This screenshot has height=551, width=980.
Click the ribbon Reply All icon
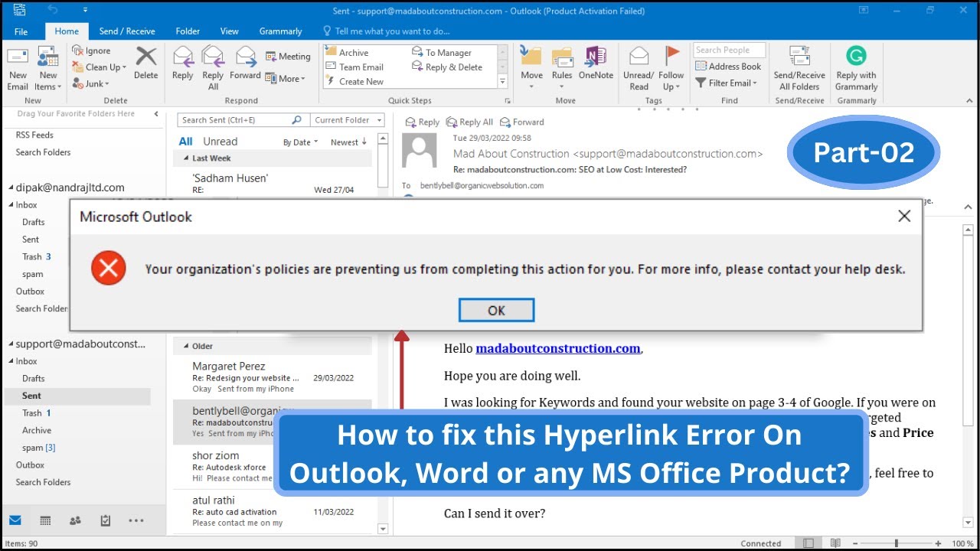tap(213, 57)
